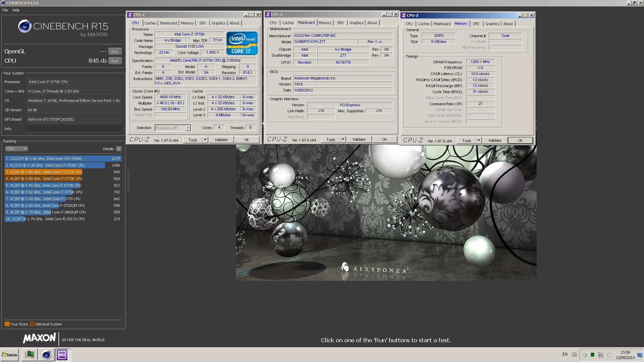Click the Details arrow in Ranking
This screenshot has width=644, height=362.
pos(119,149)
